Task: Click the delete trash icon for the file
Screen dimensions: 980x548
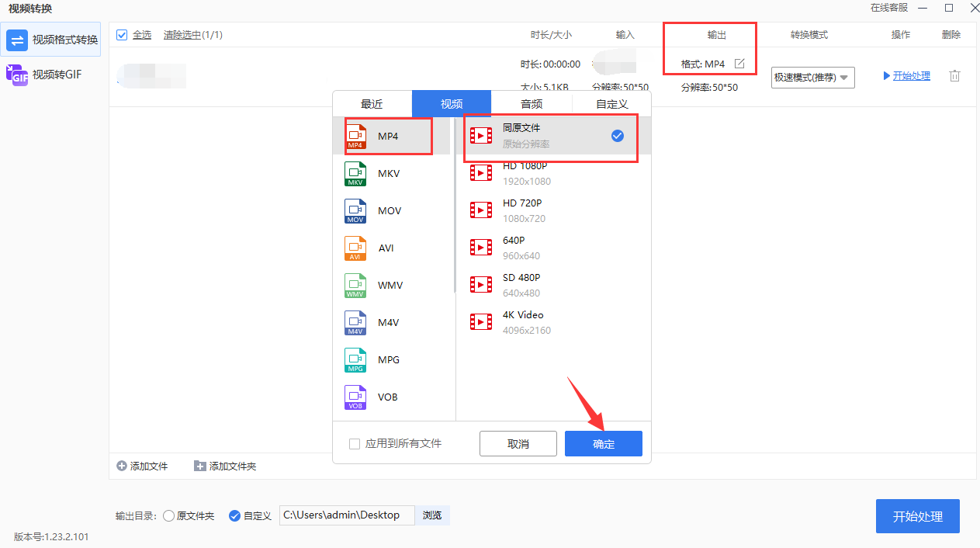Action: 954,75
